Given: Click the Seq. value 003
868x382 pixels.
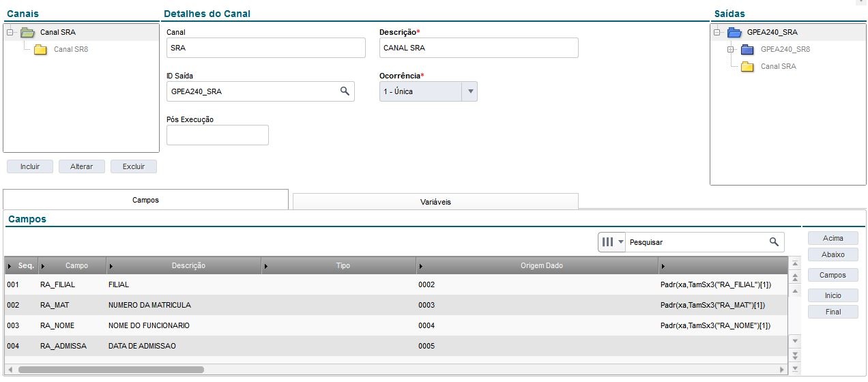Looking at the screenshot, I should click(x=12, y=325).
